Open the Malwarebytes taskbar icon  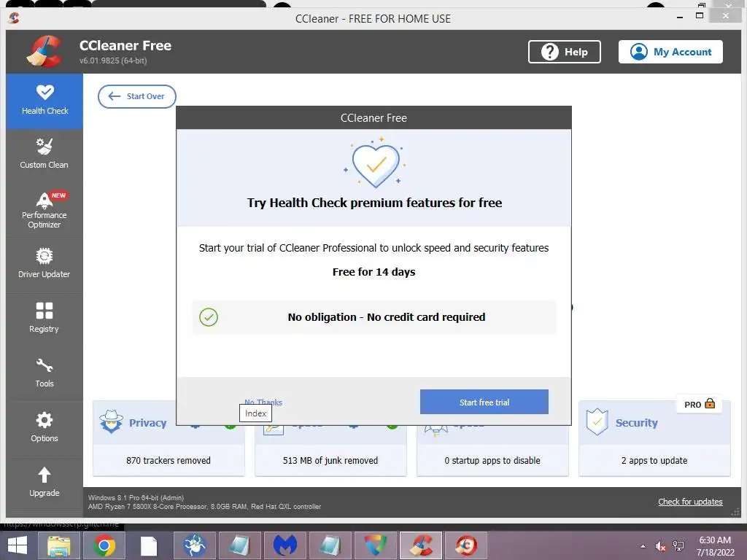pos(285,545)
